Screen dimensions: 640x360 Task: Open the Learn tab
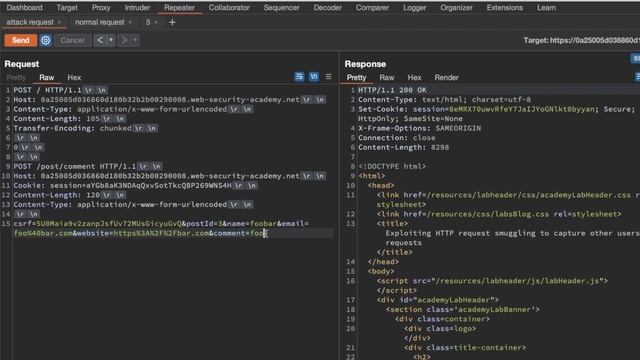click(546, 8)
